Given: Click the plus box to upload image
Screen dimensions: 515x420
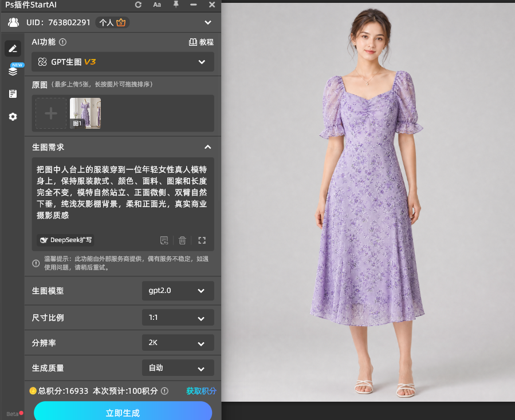Looking at the screenshot, I should 51,113.
